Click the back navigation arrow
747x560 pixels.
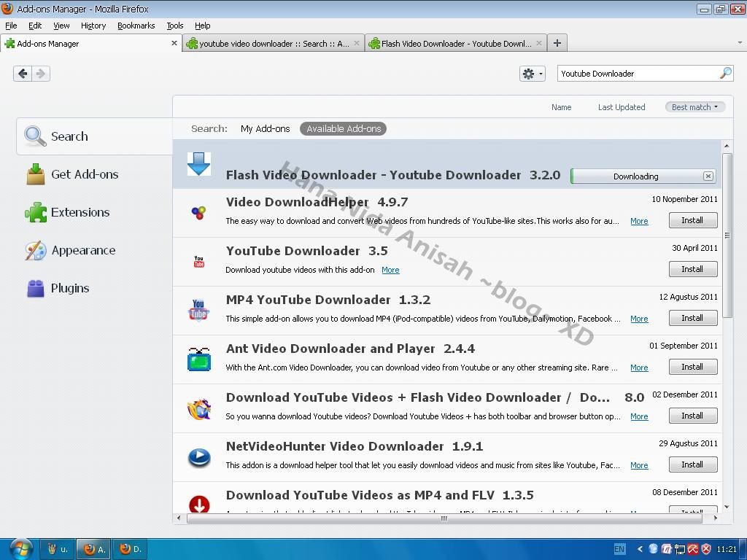pos(23,74)
